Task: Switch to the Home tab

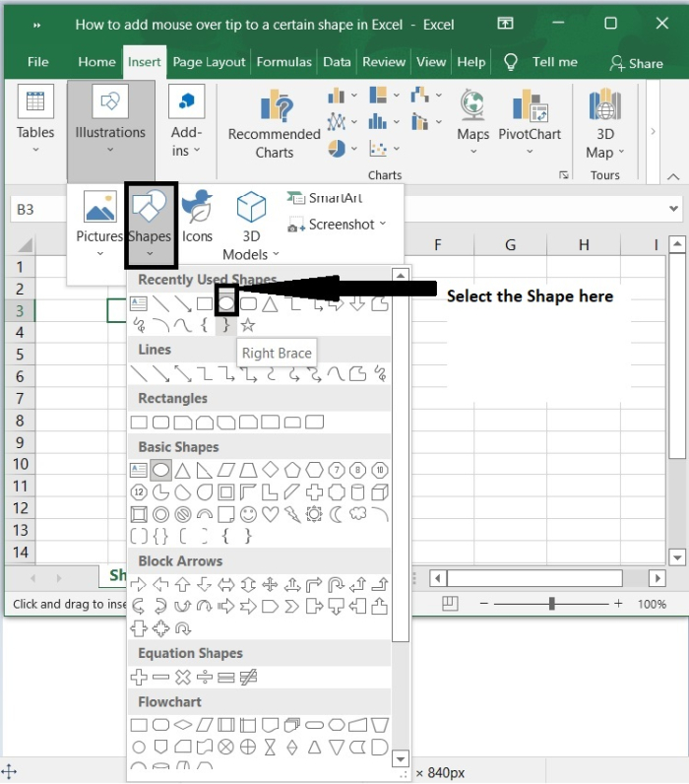Action: (x=96, y=62)
